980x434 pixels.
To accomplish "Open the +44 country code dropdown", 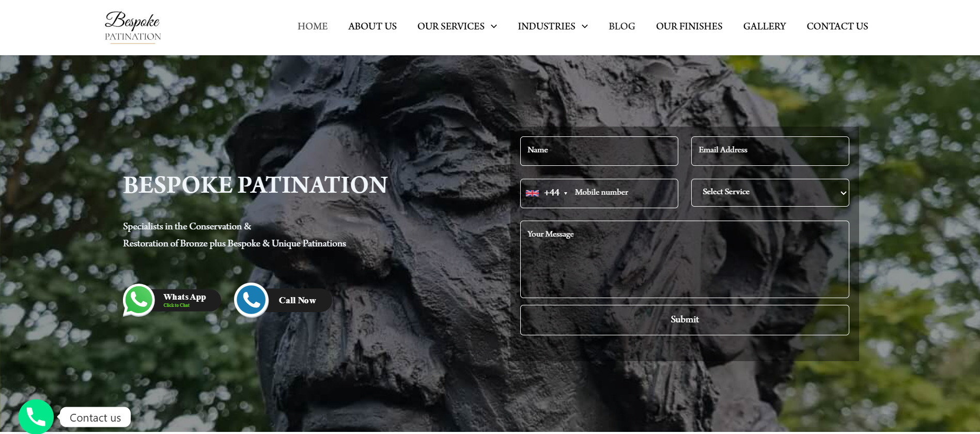I will pos(555,193).
